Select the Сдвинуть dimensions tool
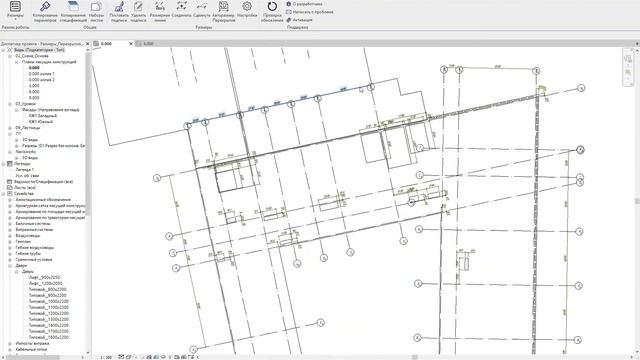 tap(202, 10)
